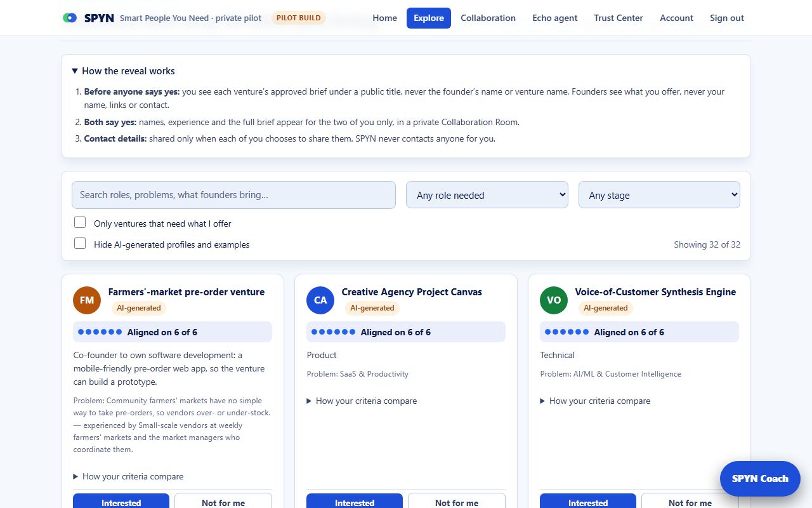This screenshot has height=508, width=812.
Task: Click alignment dots on Farmers'-market card
Action: [x=100, y=332]
